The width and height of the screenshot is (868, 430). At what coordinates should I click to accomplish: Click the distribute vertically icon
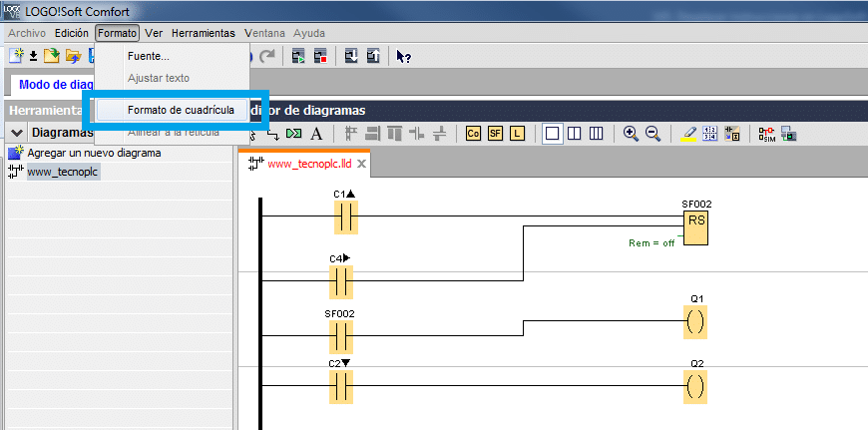439,134
